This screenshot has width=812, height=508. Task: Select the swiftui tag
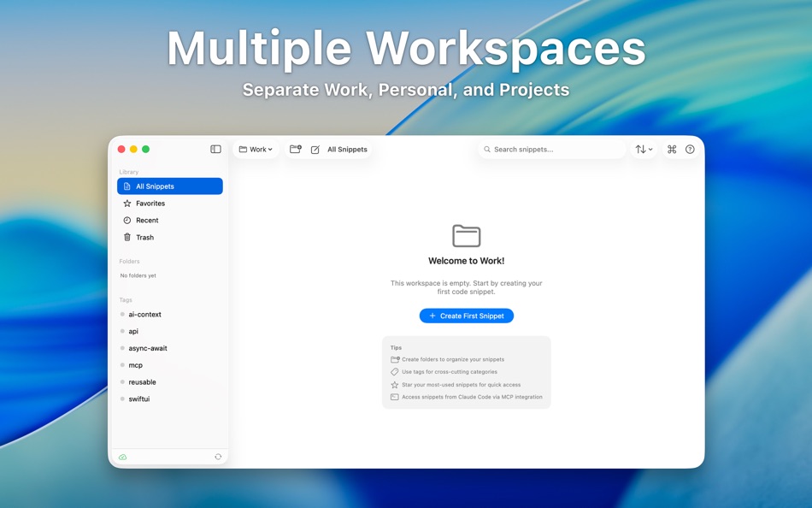pos(138,399)
